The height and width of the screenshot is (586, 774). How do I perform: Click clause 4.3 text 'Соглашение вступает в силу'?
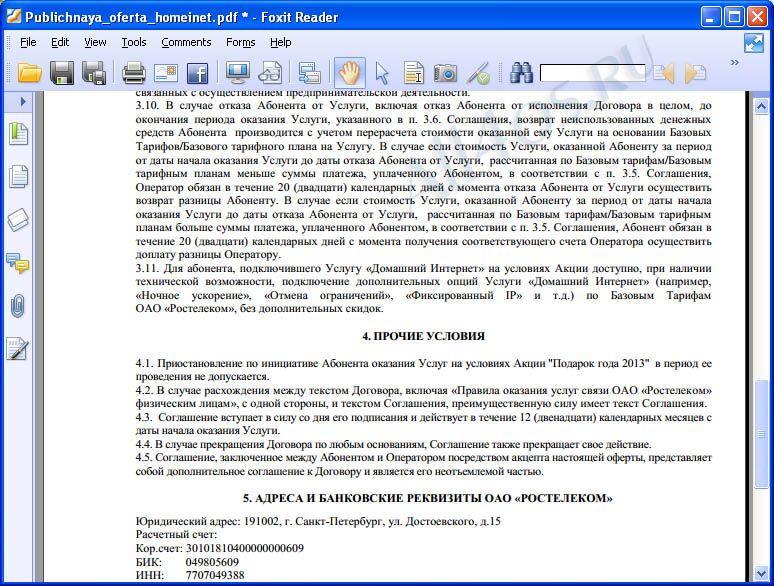[x=424, y=424]
